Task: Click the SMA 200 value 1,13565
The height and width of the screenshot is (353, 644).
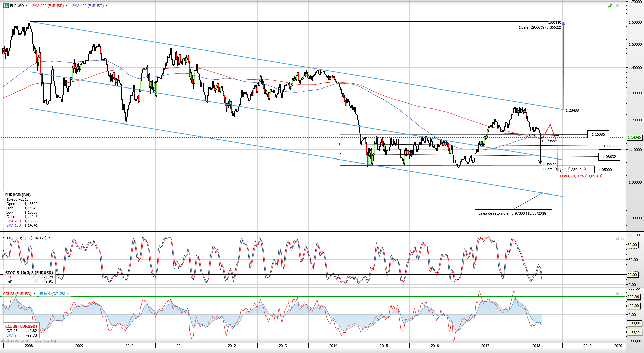Action: (x=31, y=221)
